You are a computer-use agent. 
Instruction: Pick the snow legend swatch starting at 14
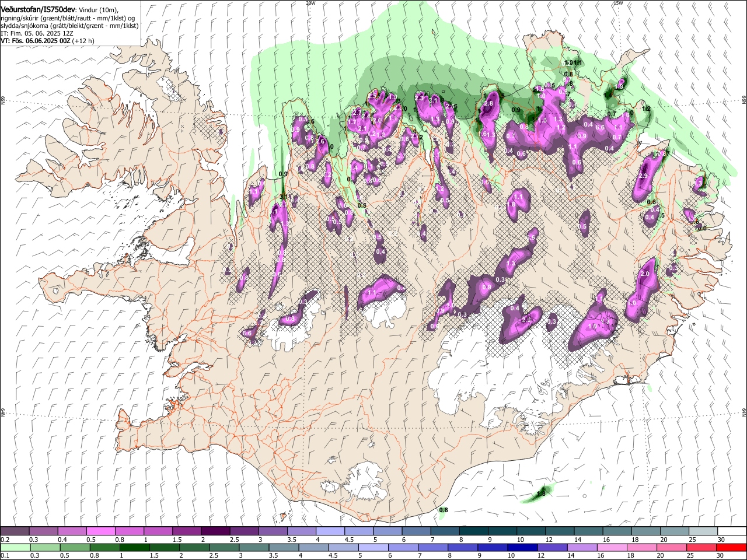(589, 531)
